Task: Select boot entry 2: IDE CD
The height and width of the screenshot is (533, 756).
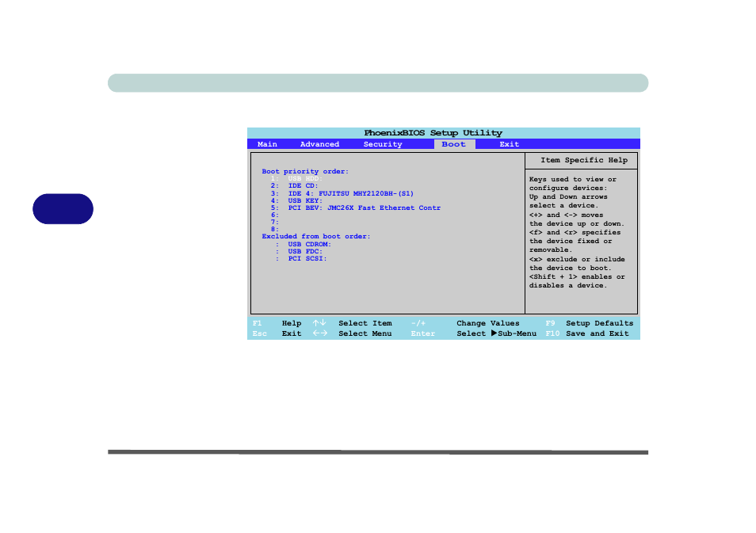Action: tap(294, 185)
